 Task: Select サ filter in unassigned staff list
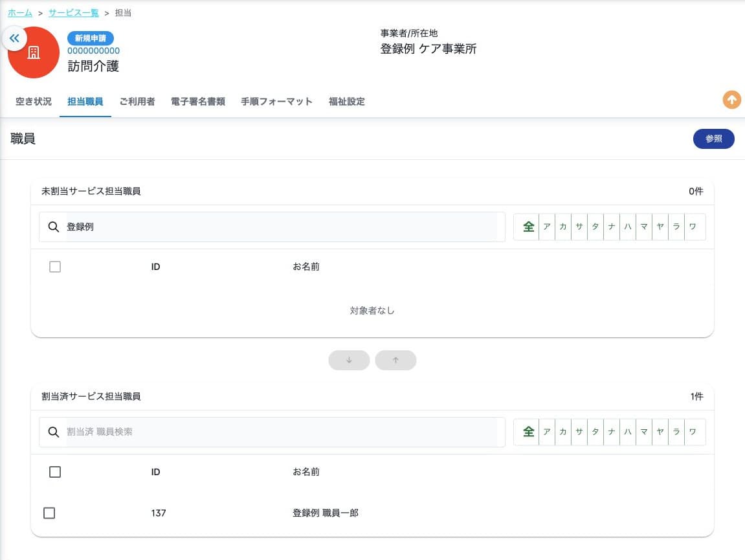(x=579, y=227)
